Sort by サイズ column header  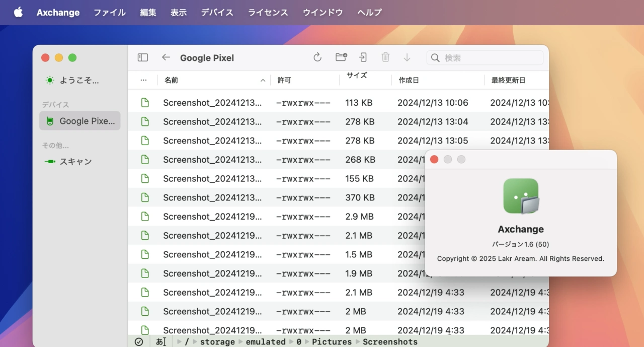(x=357, y=76)
